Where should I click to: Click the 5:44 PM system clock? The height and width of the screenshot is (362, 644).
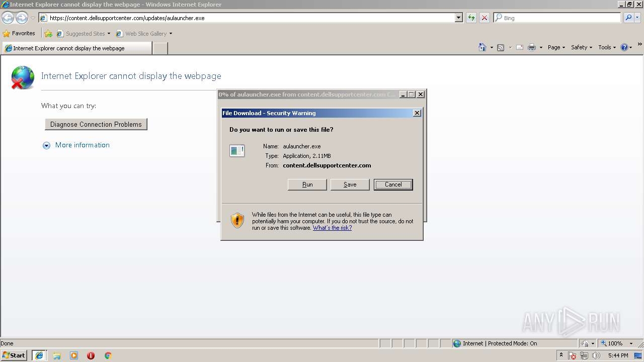click(x=618, y=355)
